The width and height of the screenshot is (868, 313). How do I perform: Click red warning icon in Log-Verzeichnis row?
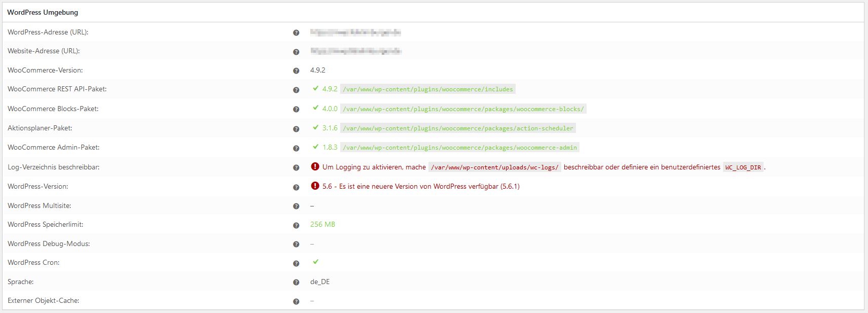315,166
